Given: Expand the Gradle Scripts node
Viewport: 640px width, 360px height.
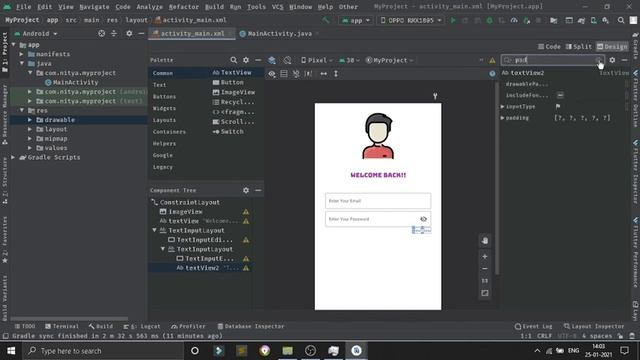Looking at the screenshot, I should (13, 157).
